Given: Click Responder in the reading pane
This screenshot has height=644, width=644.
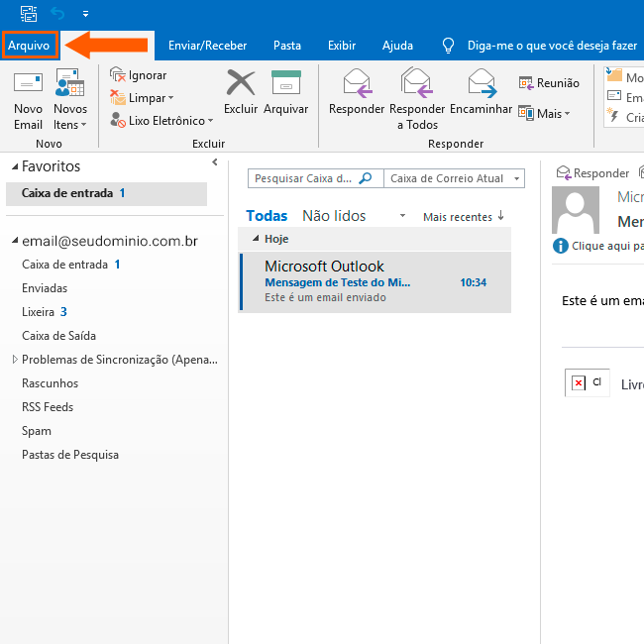Looking at the screenshot, I should pyautogui.click(x=592, y=173).
